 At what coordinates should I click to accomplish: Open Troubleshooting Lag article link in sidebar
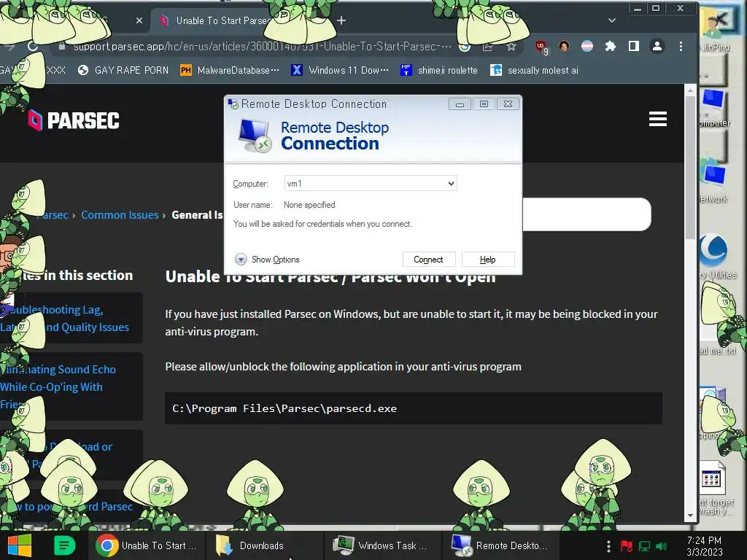pyautogui.click(x=66, y=318)
